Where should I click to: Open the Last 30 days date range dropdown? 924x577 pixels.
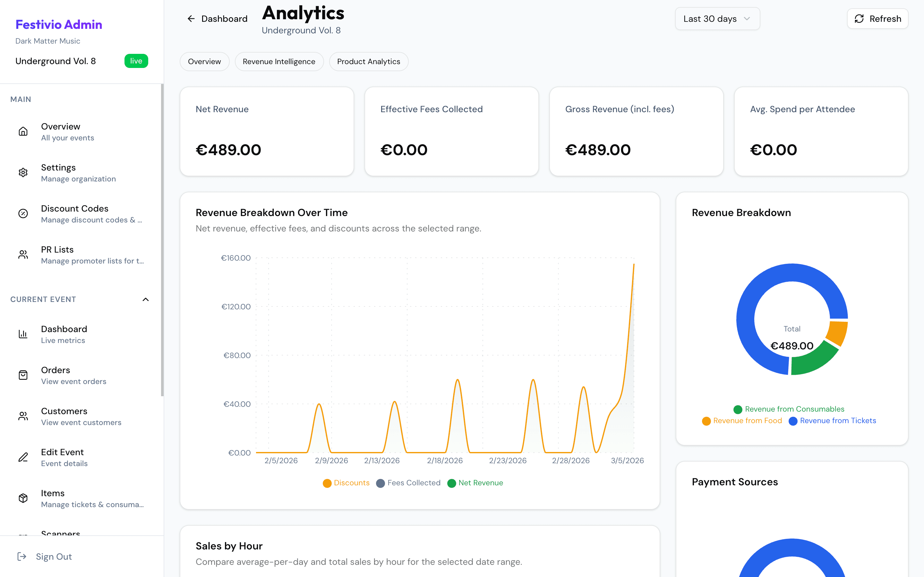click(717, 18)
